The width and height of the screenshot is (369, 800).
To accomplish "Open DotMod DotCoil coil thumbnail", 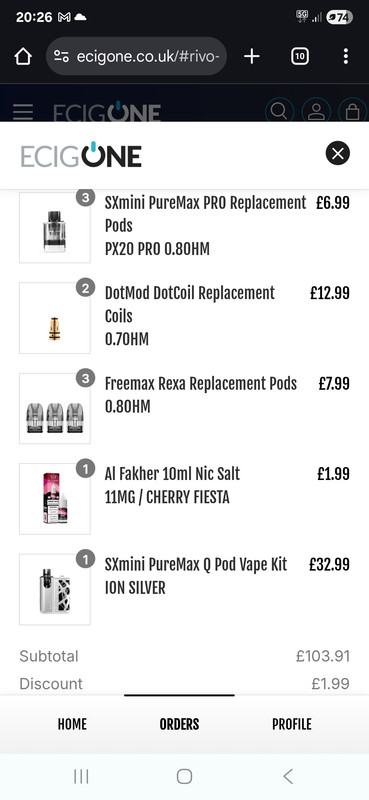I will [x=55, y=318].
